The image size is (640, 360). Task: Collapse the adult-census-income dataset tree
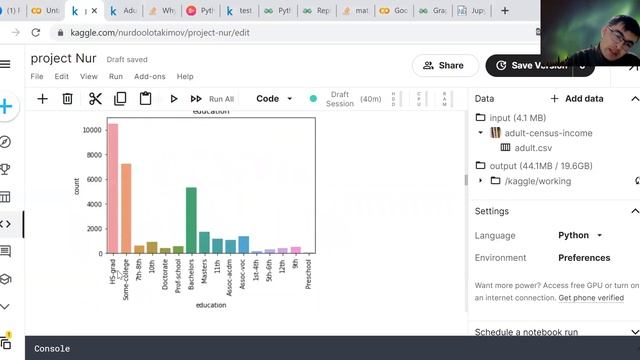click(x=480, y=133)
